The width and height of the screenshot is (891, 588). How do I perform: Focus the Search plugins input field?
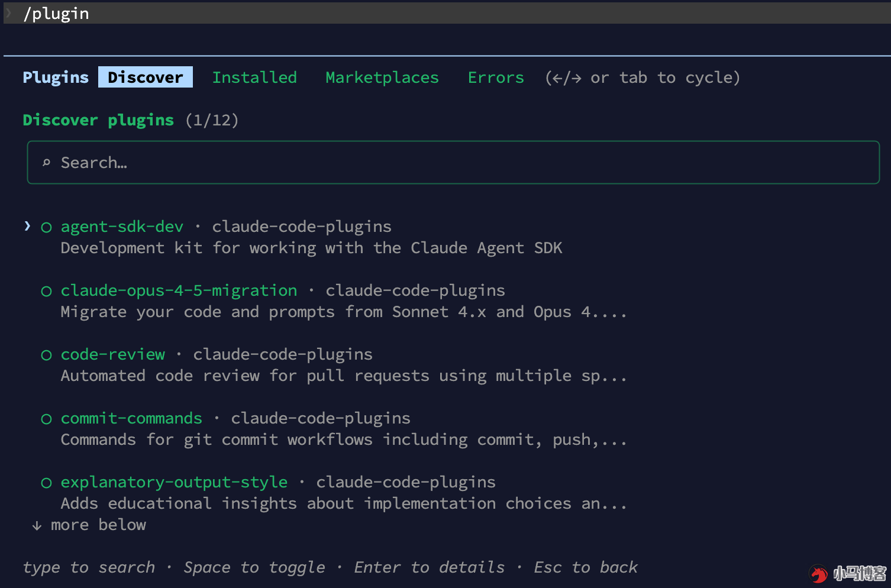click(453, 163)
